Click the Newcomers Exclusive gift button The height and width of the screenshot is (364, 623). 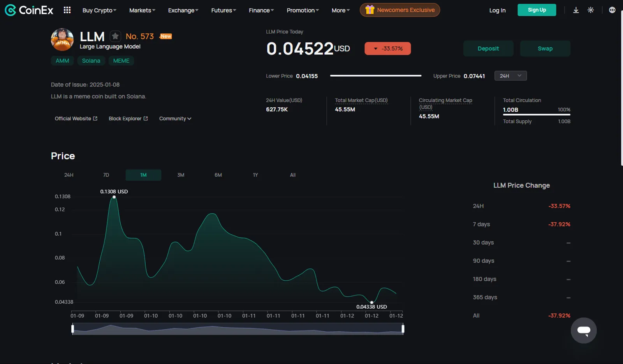[400, 10]
